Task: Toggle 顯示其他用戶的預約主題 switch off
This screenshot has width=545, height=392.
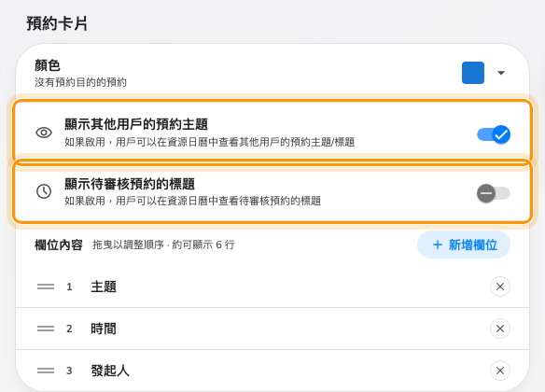Action: click(x=494, y=134)
